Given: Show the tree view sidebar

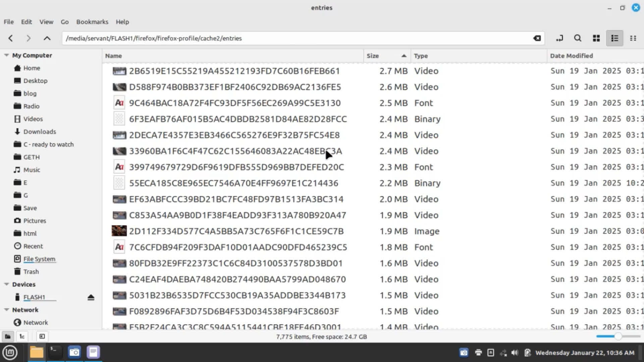Looking at the screenshot, I should [x=22, y=336].
